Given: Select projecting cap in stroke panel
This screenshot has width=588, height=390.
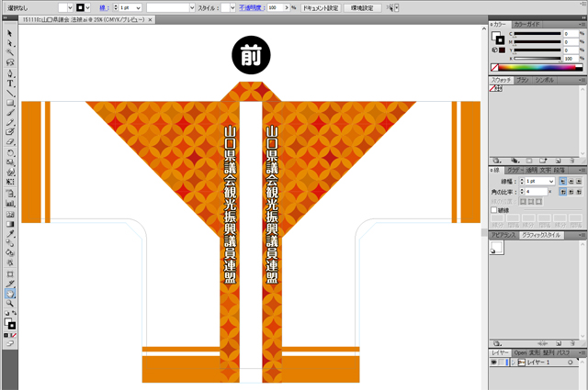Looking at the screenshot, I should pyautogui.click(x=579, y=181).
